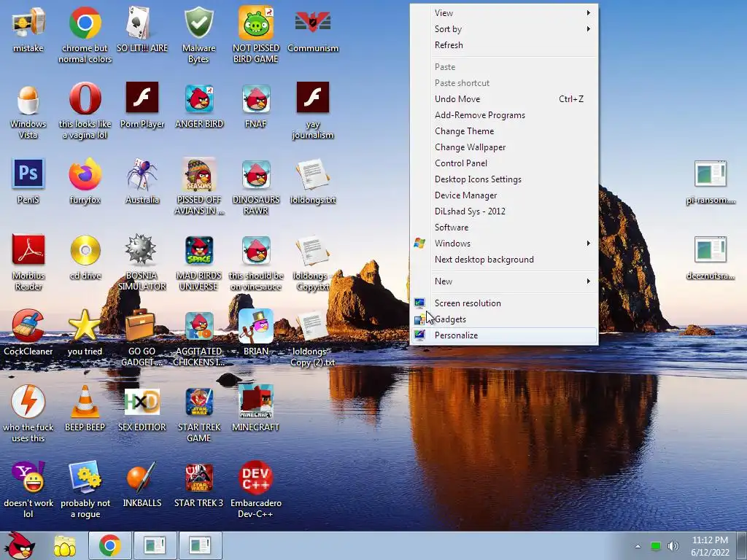Viewport: 747px width, 560px height.
Task: Select the 'cd drive' disc icon
Action: 85,257
